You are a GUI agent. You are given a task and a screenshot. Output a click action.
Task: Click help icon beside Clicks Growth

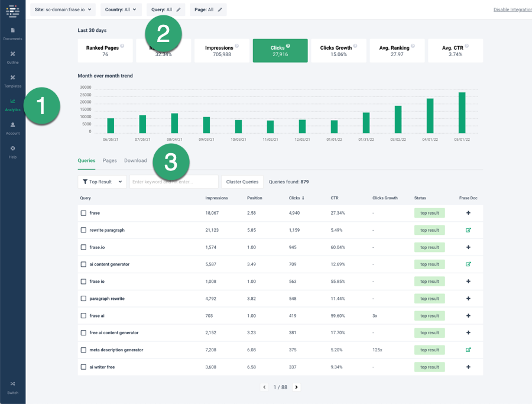point(355,46)
